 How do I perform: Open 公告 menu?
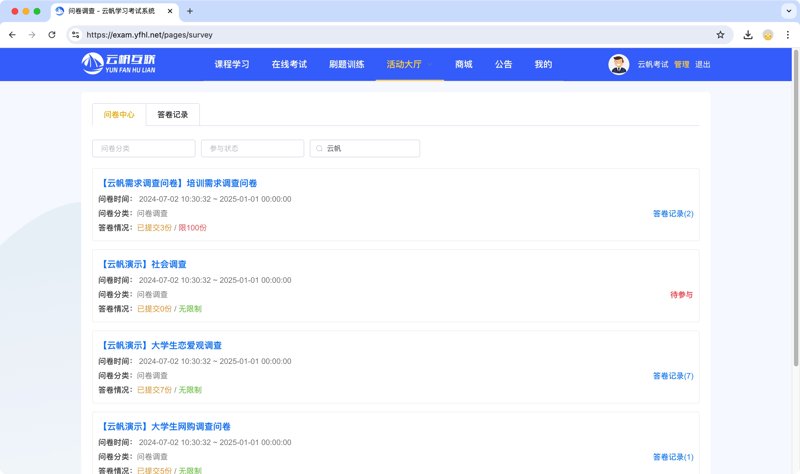(504, 64)
